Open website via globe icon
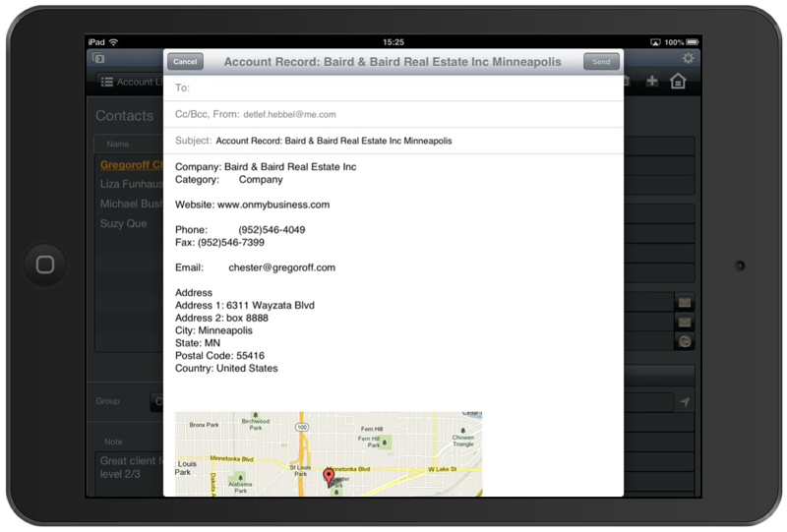The image size is (787, 532). pyautogui.click(x=685, y=342)
